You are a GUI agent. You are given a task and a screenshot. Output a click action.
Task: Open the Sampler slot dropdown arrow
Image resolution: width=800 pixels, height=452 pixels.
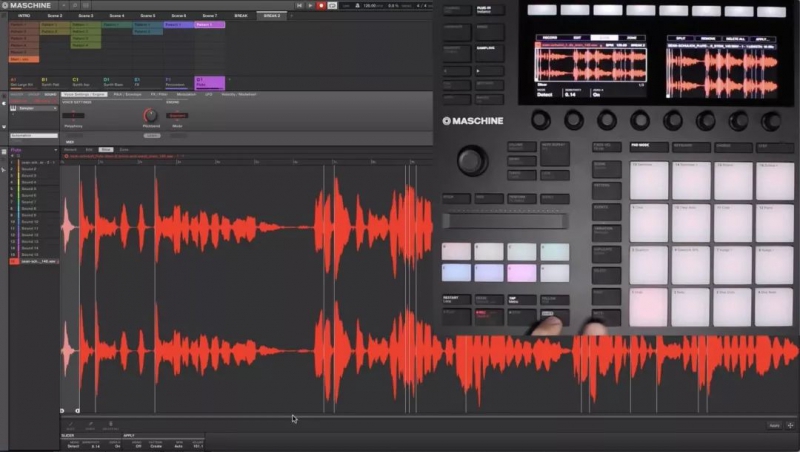pyautogui.click(x=55, y=108)
